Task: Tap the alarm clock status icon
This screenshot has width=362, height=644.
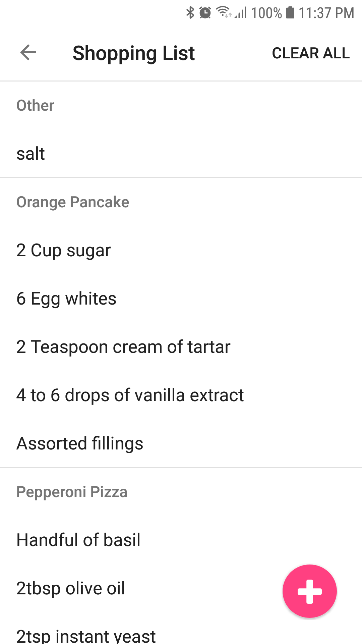Action: 205,13
